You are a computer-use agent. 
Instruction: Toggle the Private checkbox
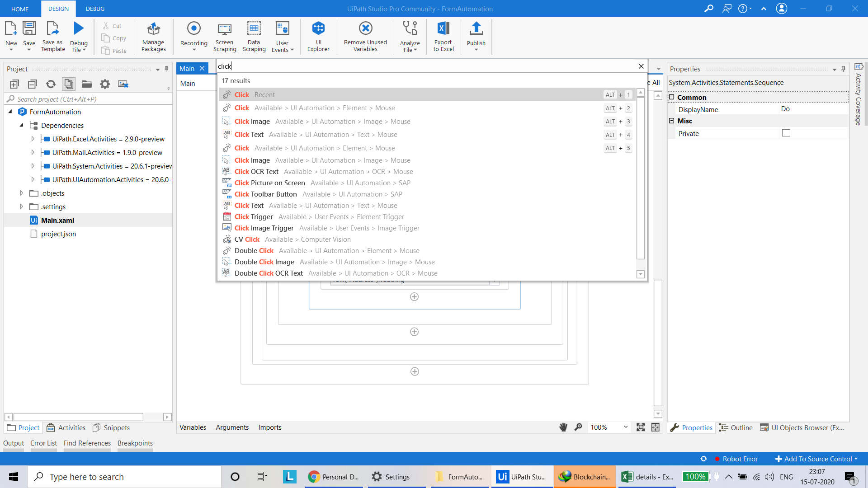(x=786, y=133)
